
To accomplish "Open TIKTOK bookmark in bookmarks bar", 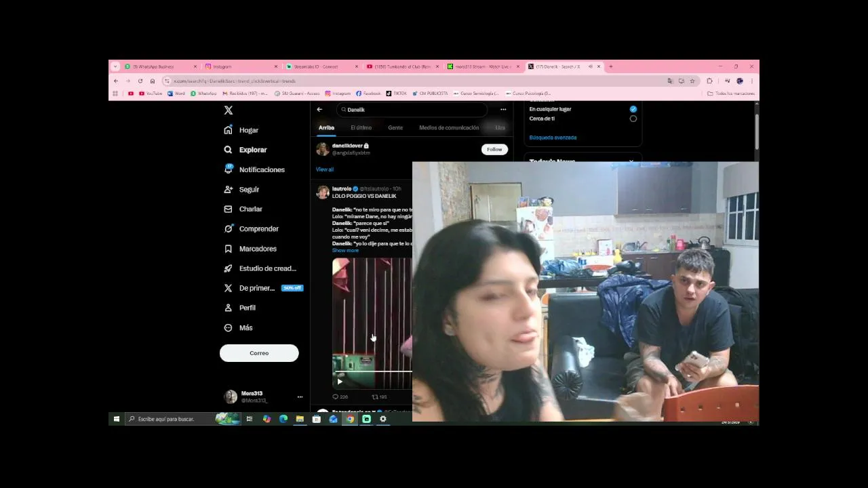I will tap(397, 94).
